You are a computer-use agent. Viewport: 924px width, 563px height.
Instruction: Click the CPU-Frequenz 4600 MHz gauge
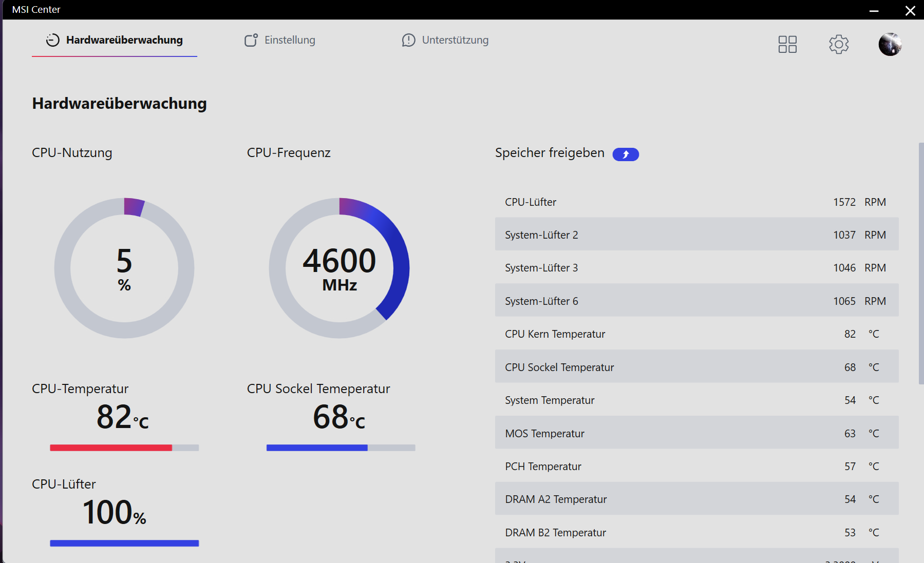pyautogui.click(x=339, y=268)
